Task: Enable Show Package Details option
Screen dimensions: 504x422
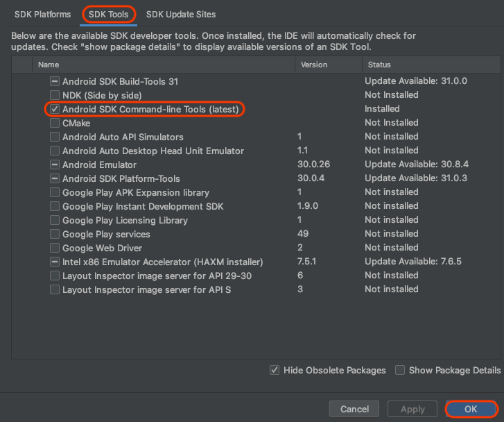Action: [400, 370]
